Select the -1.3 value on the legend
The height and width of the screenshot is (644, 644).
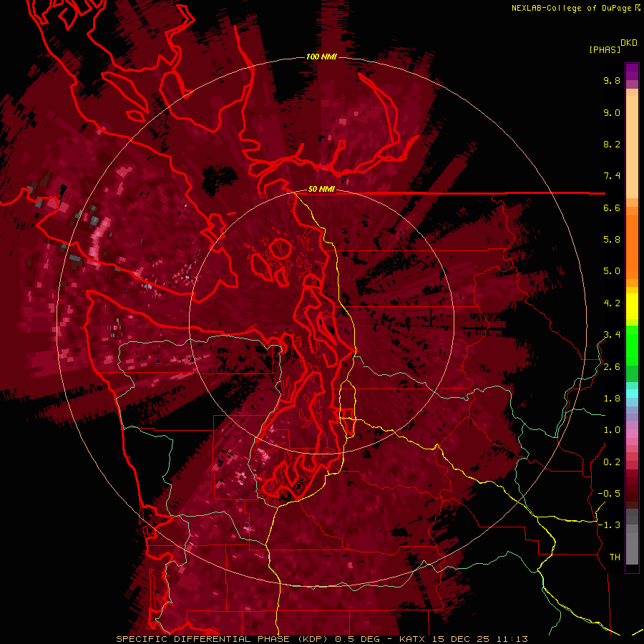click(609, 525)
